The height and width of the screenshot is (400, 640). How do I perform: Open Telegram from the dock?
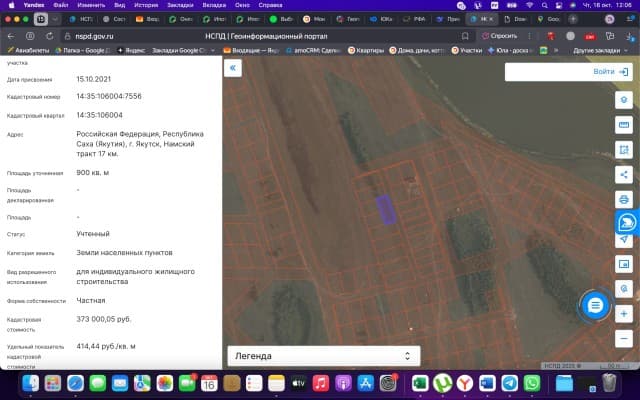pos(510,383)
